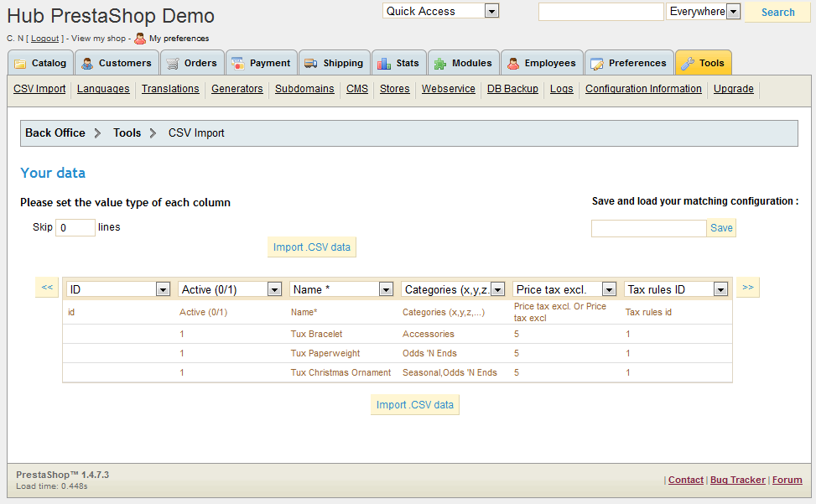Click the Customers person icon
This screenshot has width=816, height=504.
[x=87, y=64]
